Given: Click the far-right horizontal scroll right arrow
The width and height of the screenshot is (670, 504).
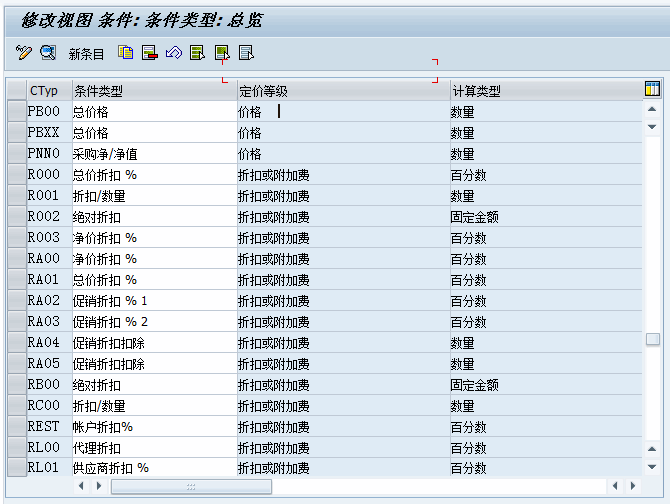Looking at the screenshot, I should point(633,486).
